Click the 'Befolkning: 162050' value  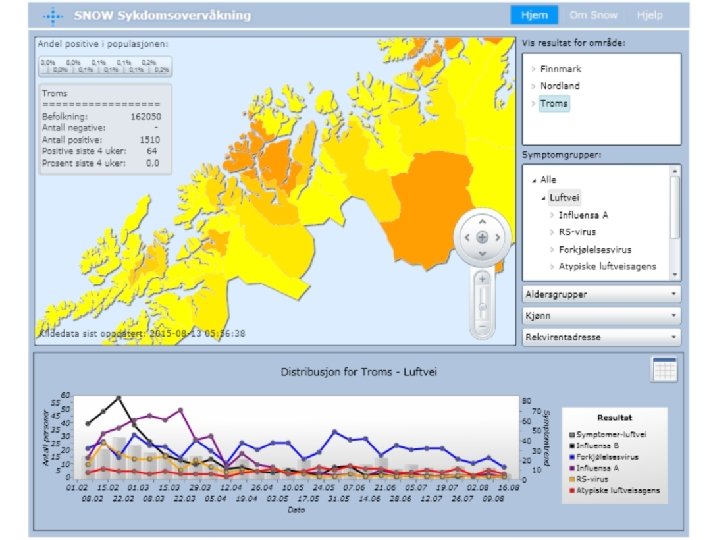pyautogui.click(x=146, y=117)
